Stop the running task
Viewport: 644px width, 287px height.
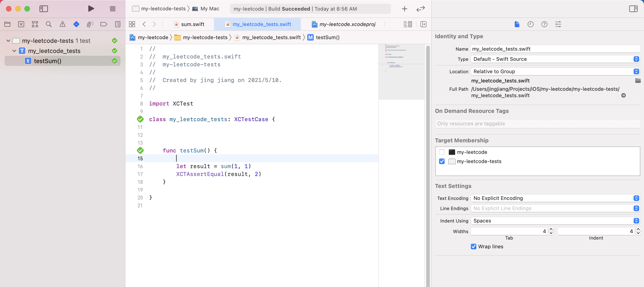(113, 9)
